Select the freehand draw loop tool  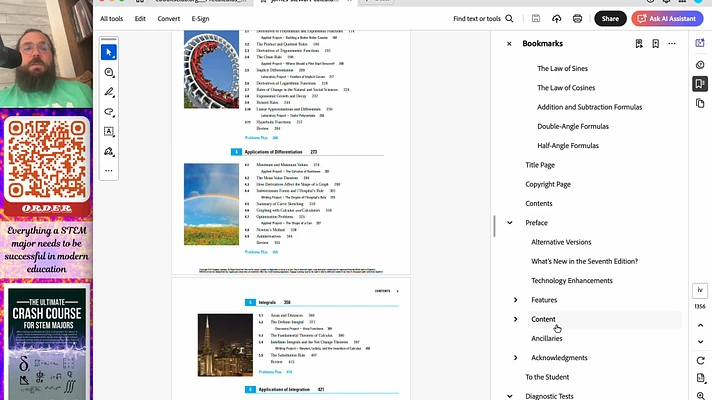pos(109,112)
